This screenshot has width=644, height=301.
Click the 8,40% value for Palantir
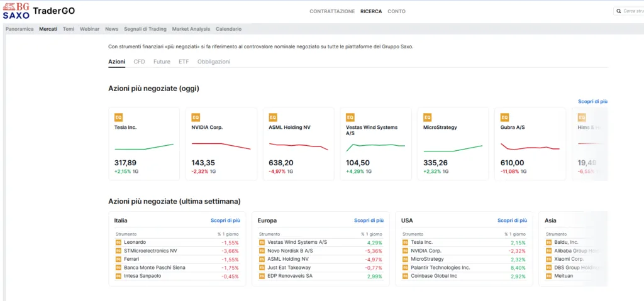pyautogui.click(x=518, y=268)
